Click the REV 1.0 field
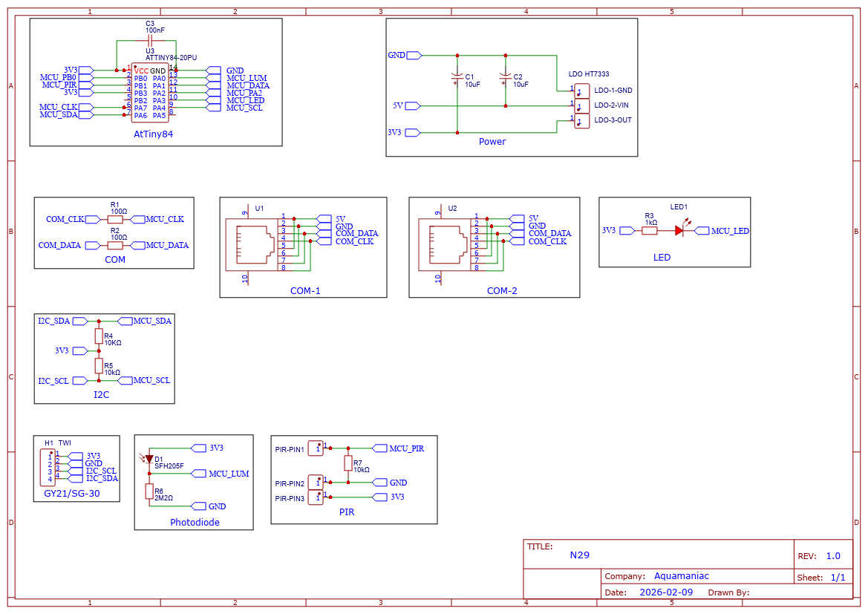868x614 pixels. click(x=832, y=555)
